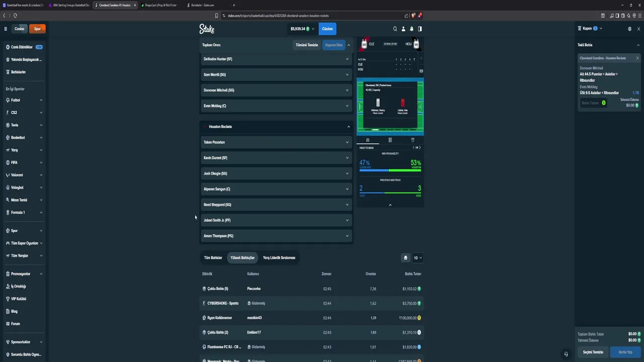
Task: Collapse the Toplam Oran panel
Action: [349, 45]
